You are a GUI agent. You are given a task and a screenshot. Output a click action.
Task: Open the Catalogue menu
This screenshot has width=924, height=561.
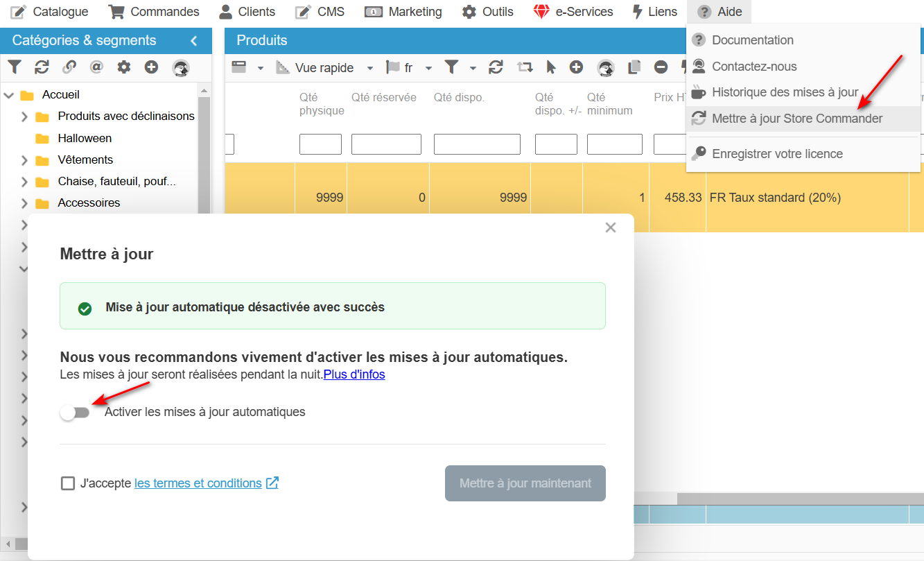point(49,12)
